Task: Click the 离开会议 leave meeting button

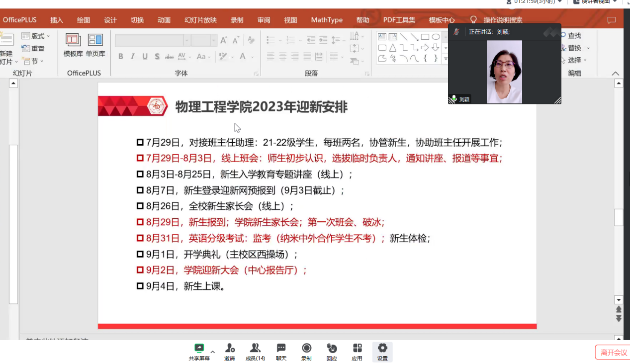Action: [614, 353]
